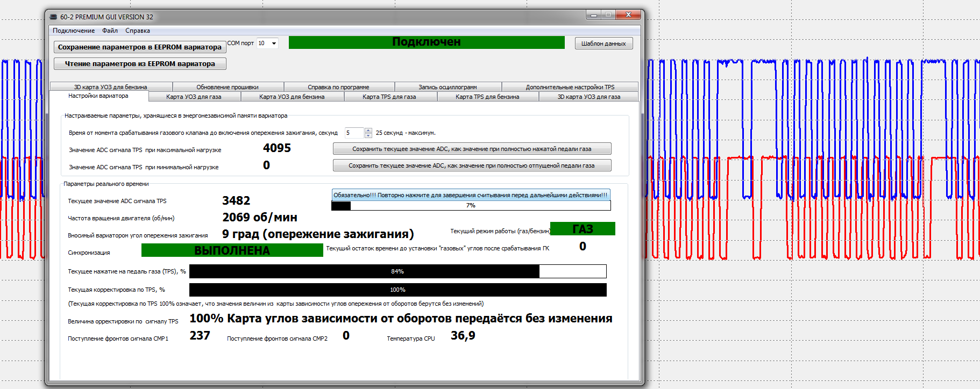The height and width of the screenshot is (389, 980).
Task: Switch to 3D карта УОЗ для газа tab
Action: coord(589,97)
